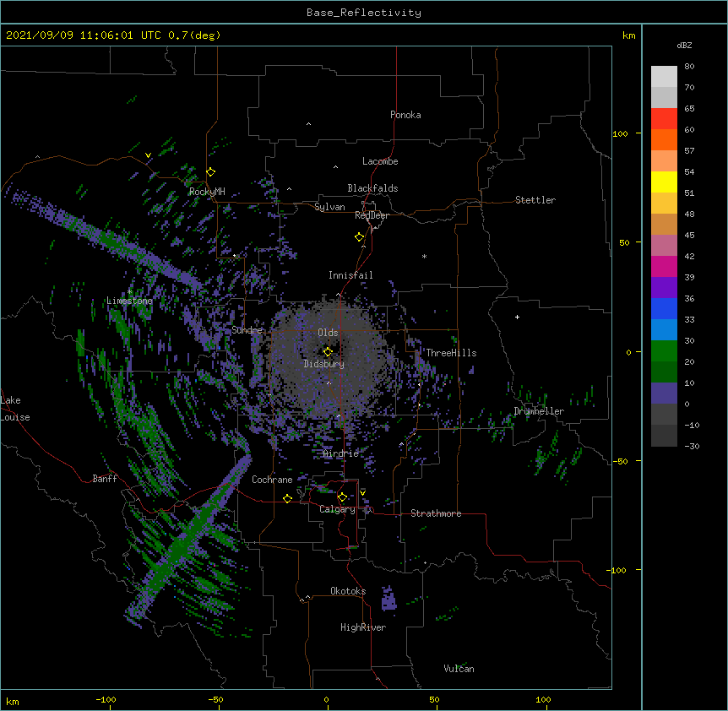
Task: Click the -30 value in the dBZ legend
Action: [x=692, y=447]
